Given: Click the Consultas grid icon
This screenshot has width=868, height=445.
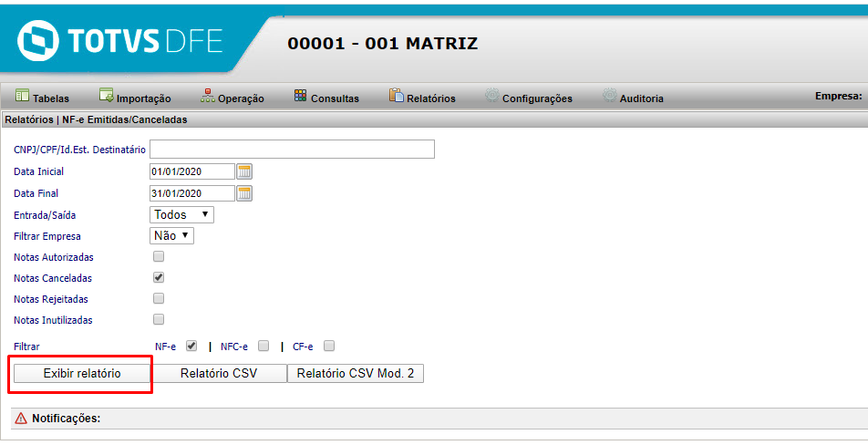Looking at the screenshot, I should 301,95.
